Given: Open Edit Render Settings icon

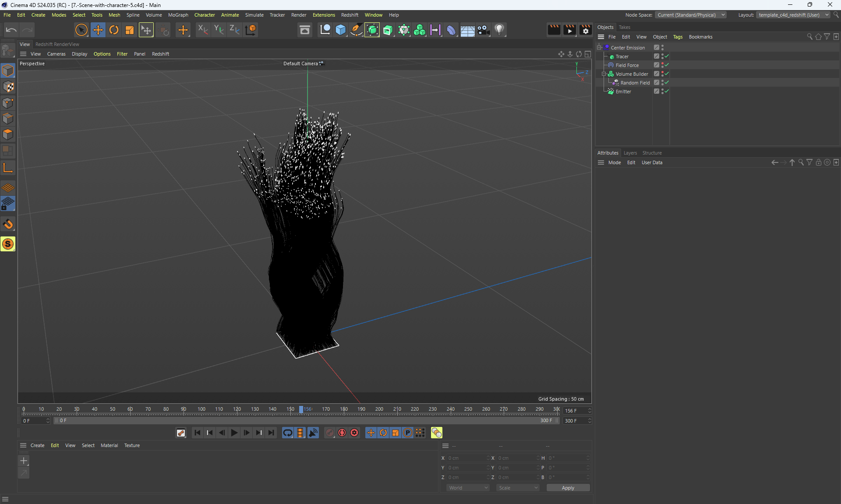Looking at the screenshot, I should (586, 30).
